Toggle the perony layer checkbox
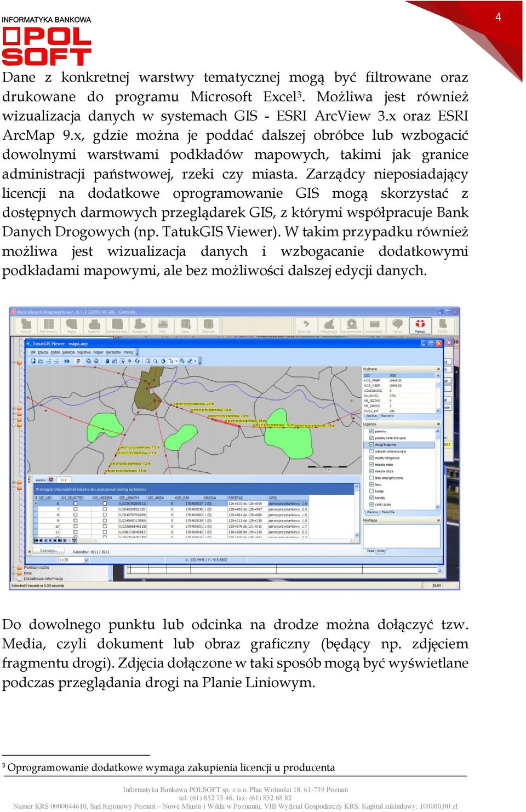 (x=371, y=431)
